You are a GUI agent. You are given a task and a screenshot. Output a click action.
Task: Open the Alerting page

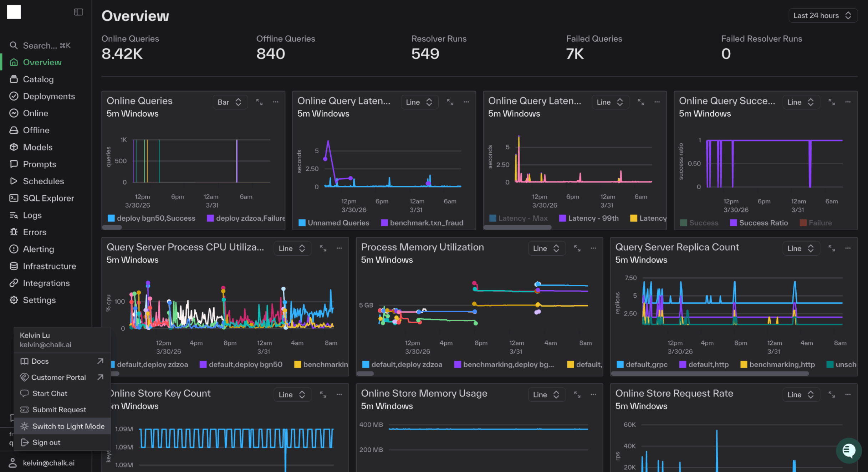point(38,249)
